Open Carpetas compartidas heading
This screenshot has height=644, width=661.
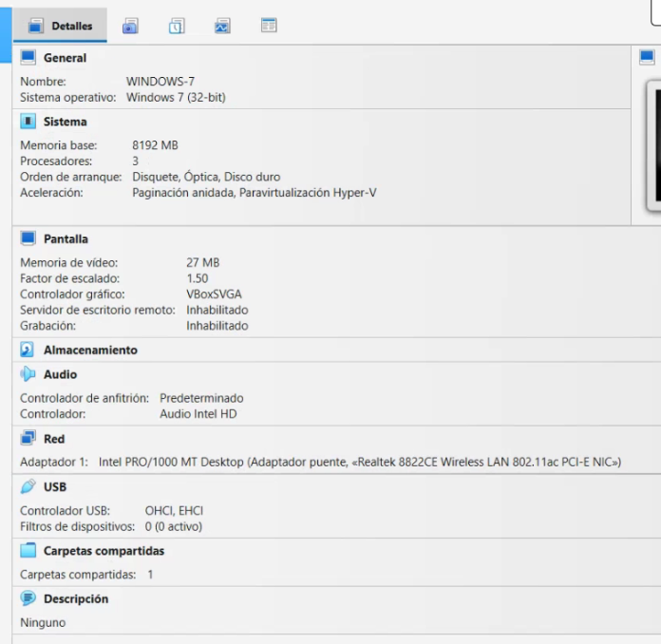tap(104, 551)
